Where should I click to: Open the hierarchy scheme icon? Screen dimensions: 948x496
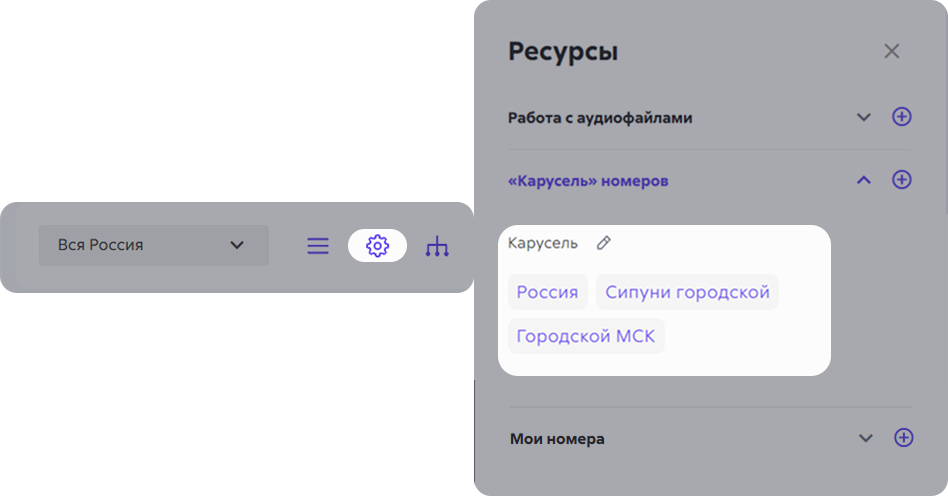[x=437, y=247]
